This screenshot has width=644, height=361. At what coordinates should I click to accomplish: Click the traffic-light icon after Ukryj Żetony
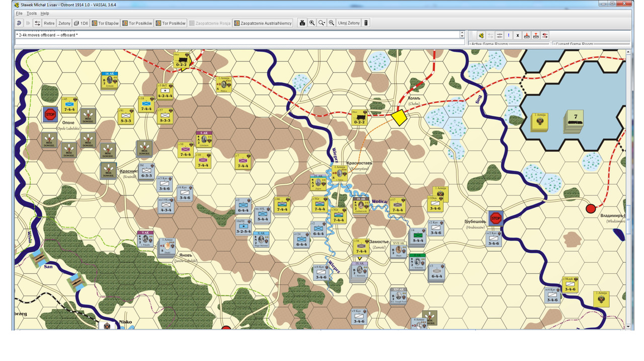click(366, 23)
